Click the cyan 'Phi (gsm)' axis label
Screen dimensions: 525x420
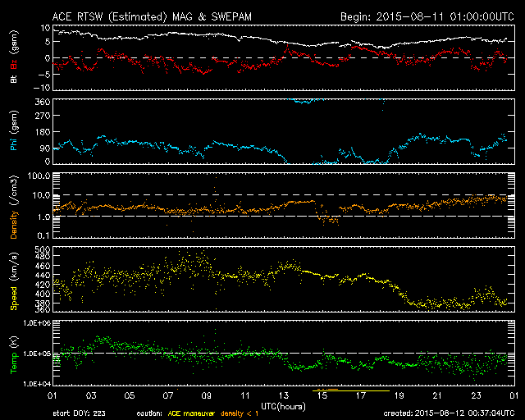(x=14, y=131)
